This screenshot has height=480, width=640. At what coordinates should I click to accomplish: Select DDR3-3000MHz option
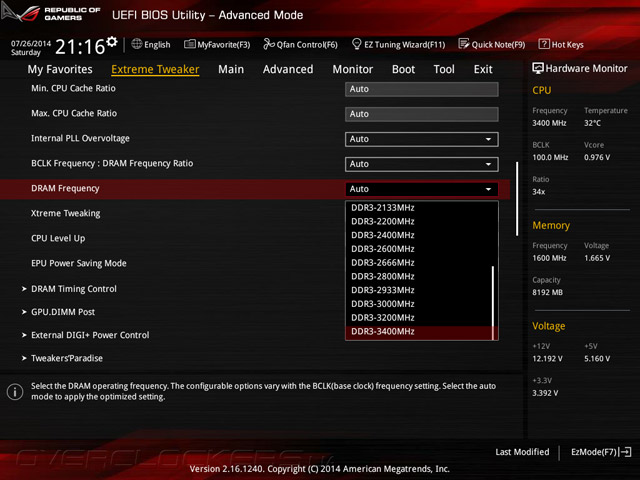pyautogui.click(x=419, y=304)
